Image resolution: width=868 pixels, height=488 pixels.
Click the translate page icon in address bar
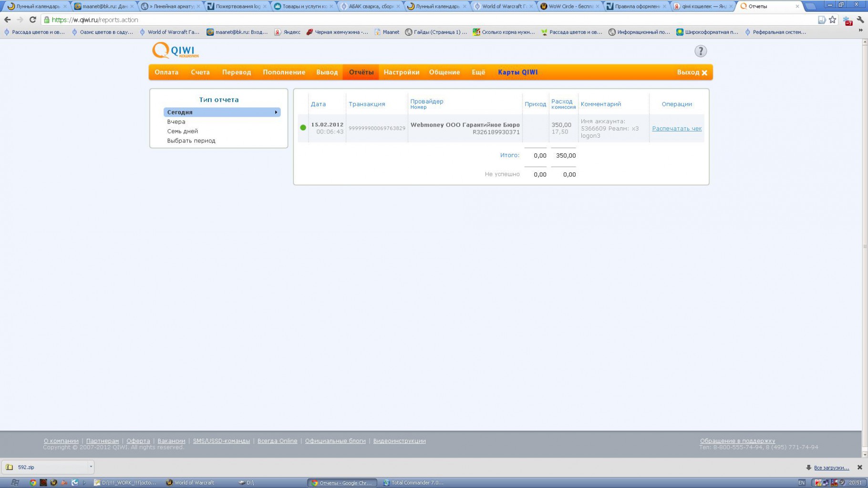coord(822,20)
